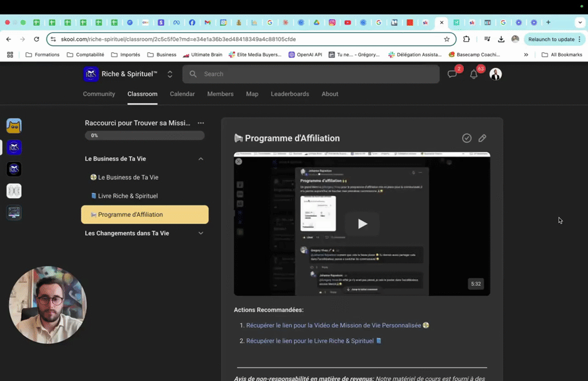This screenshot has width=588, height=381.
Task: Open group switcher arrows beside group name
Action: [x=170, y=74]
